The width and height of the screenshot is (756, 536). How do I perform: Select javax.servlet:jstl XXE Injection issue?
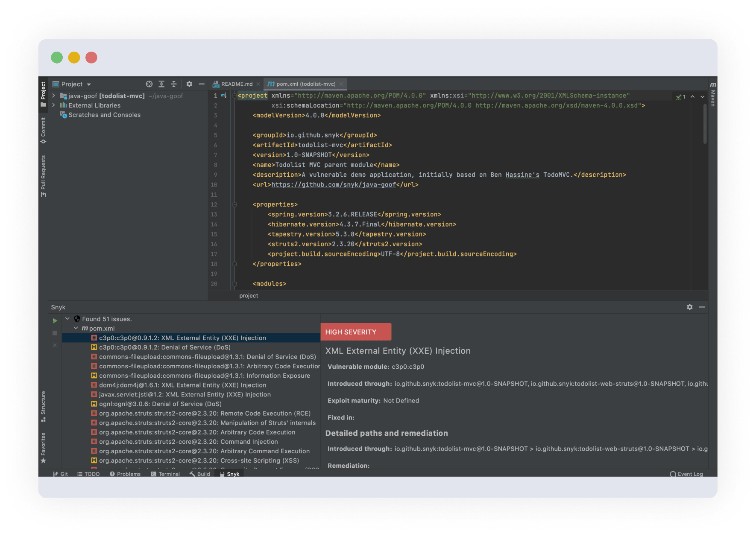coord(191,394)
